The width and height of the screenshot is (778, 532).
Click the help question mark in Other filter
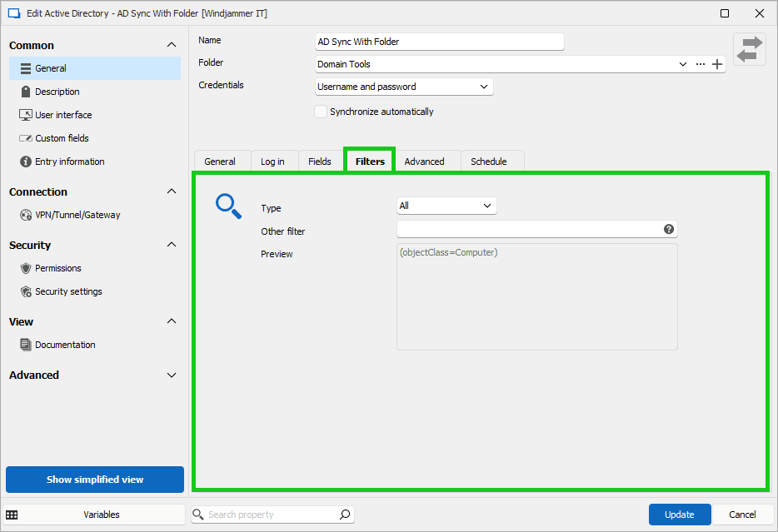[x=669, y=229]
